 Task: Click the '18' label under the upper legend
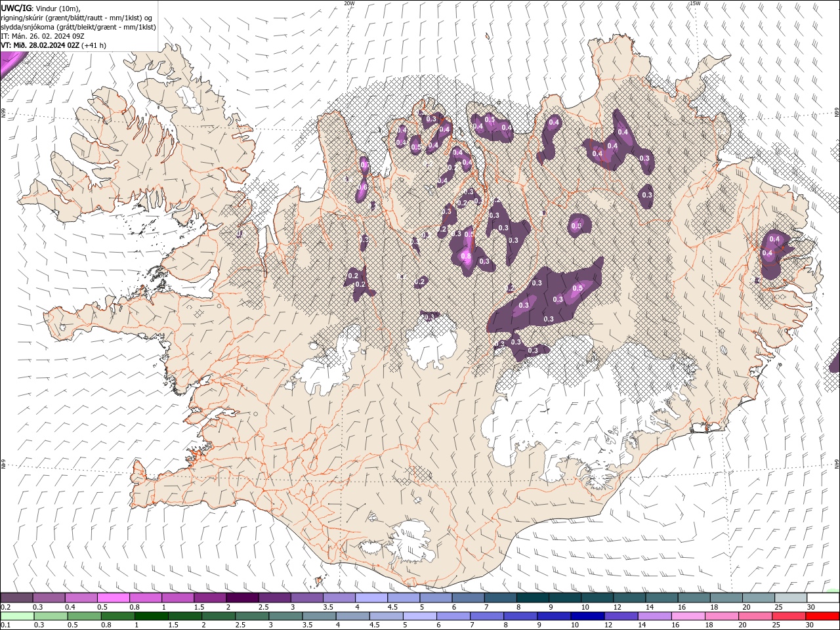click(714, 607)
